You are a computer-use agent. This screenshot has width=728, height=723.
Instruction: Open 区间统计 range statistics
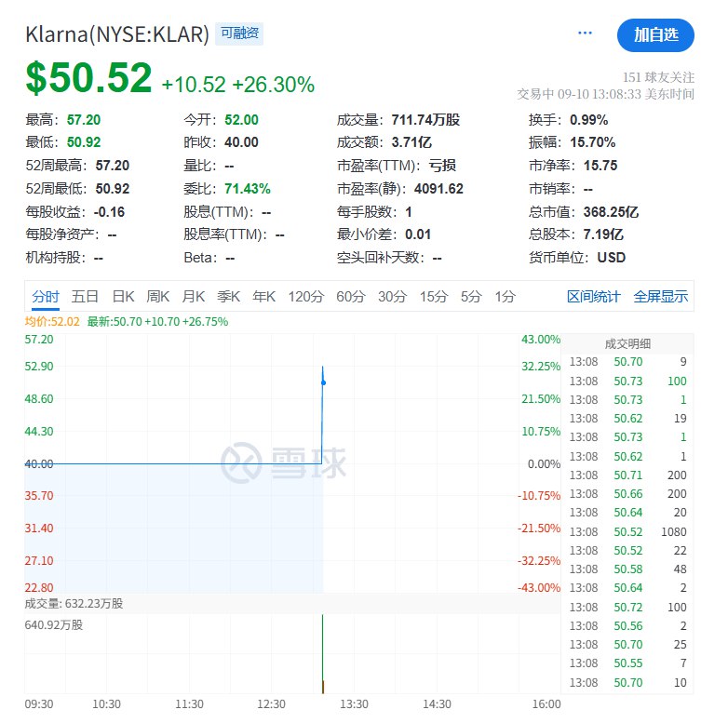[x=593, y=296]
